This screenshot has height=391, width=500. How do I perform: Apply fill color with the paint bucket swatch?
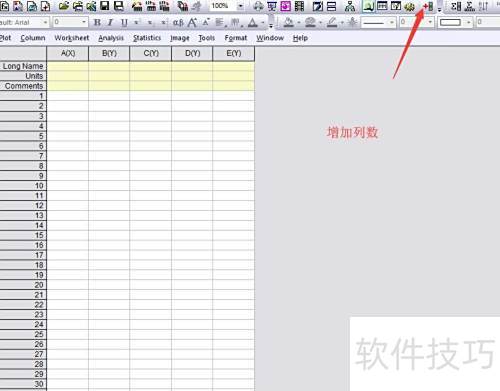click(x=289, y=23)
